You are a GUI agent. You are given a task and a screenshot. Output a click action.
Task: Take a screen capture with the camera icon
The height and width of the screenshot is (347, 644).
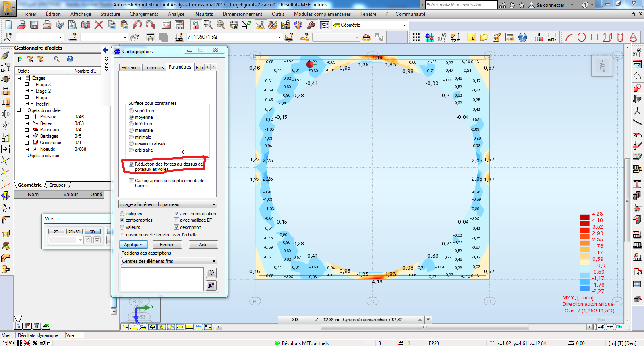(x=86, y=25)
